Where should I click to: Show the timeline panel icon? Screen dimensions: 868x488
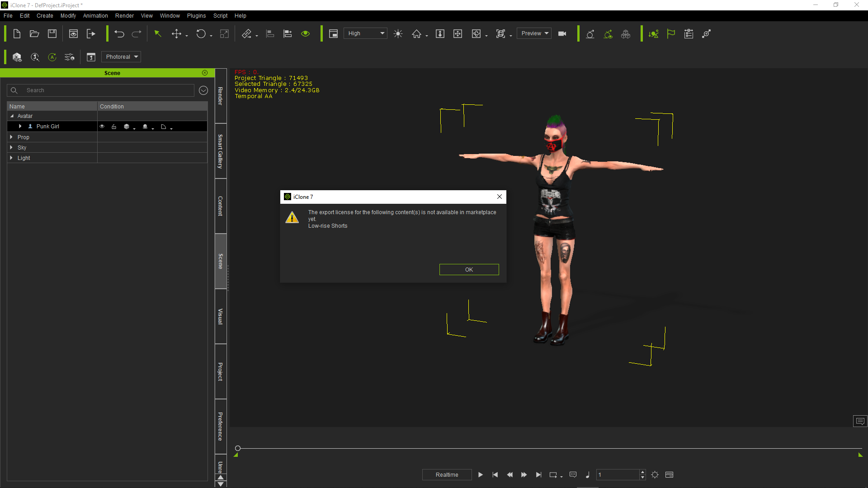[x=670, y=475]
